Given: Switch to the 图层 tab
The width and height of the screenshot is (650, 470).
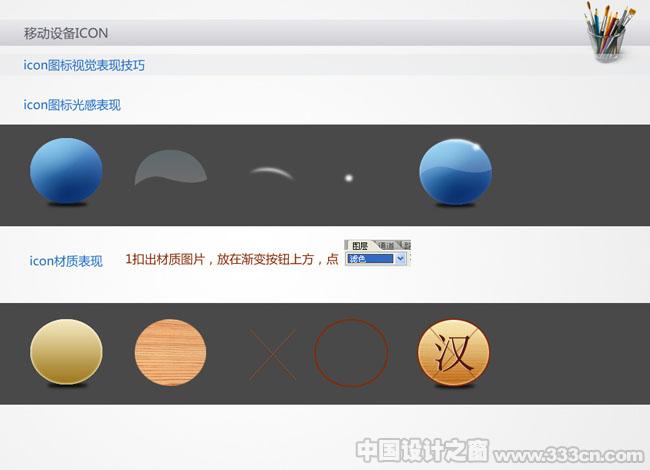Looking at the screenshot, I should click(x=360, y=245).
